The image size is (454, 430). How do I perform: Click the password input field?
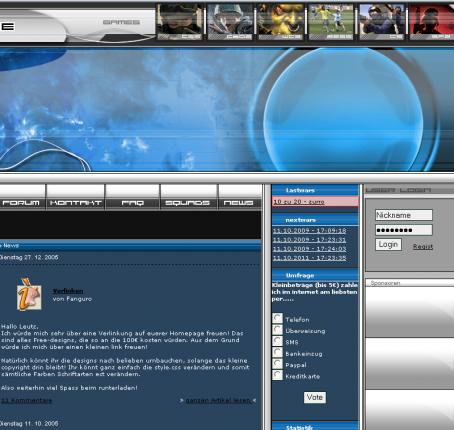[404, 230]
